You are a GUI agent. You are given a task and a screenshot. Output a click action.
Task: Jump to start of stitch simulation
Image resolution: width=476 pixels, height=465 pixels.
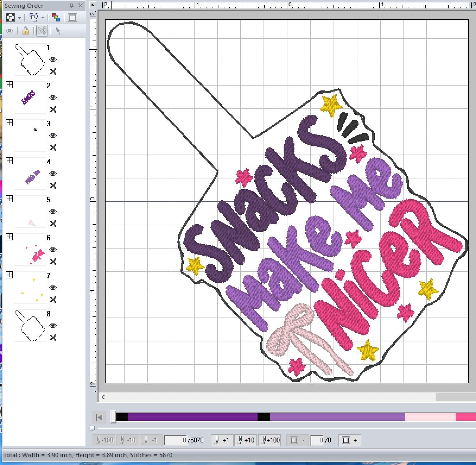click(x=99, y=417)
